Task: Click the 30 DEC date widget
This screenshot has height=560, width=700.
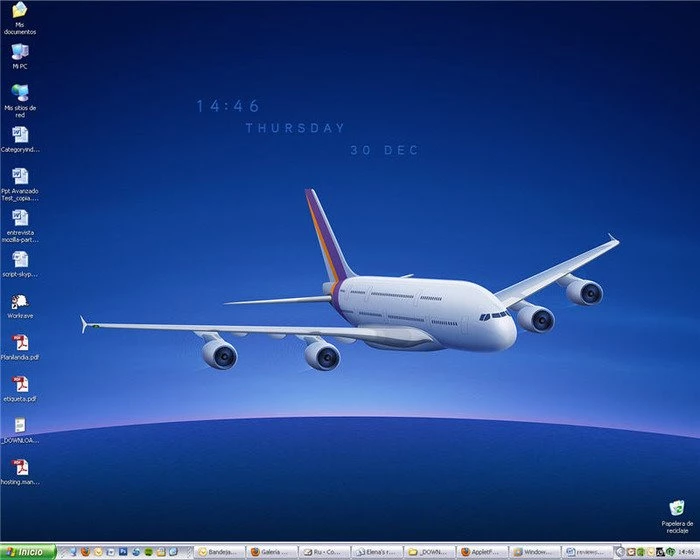Action: (384, 150)
